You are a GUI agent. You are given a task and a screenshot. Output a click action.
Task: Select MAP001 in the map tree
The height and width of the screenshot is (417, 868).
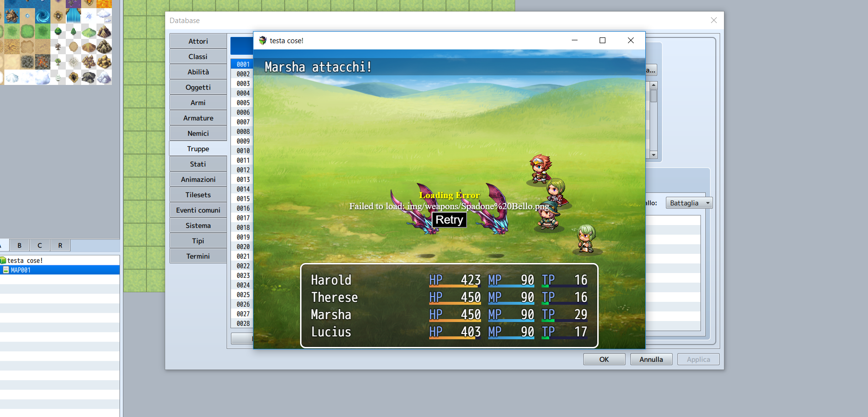pyautogui.click(x=60, y=270)
